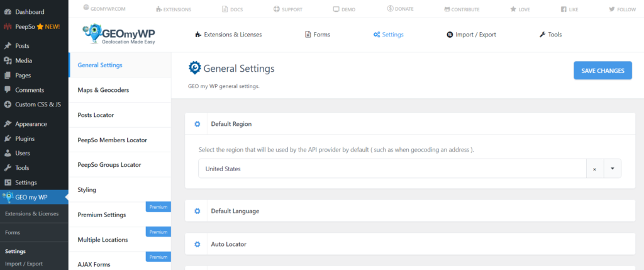644x270 pixels.
Task: Switch to the Forms tab
Action: [x=318, y=35]
